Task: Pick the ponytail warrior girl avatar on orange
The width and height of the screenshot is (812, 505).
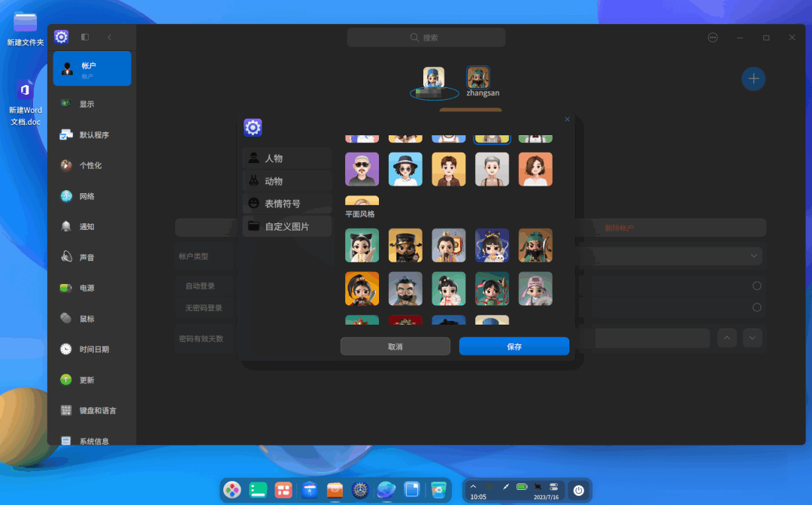Action: 362,289
